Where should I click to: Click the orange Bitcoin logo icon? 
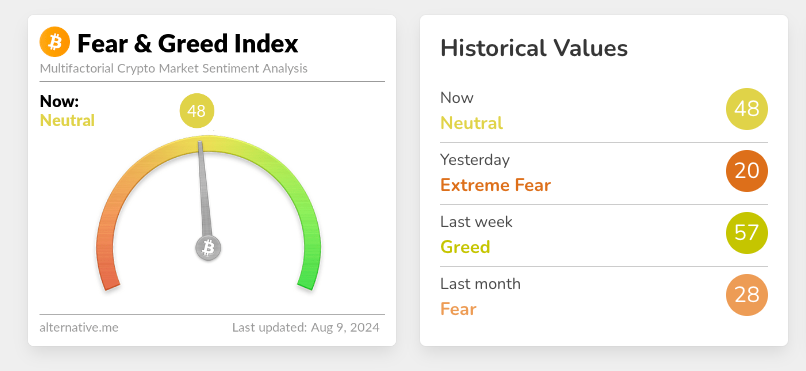[x=54, y=42]
